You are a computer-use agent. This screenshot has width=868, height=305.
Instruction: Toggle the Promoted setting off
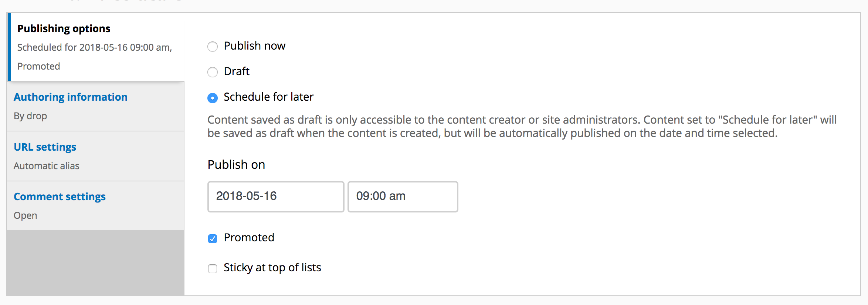[x=213, y=239]
